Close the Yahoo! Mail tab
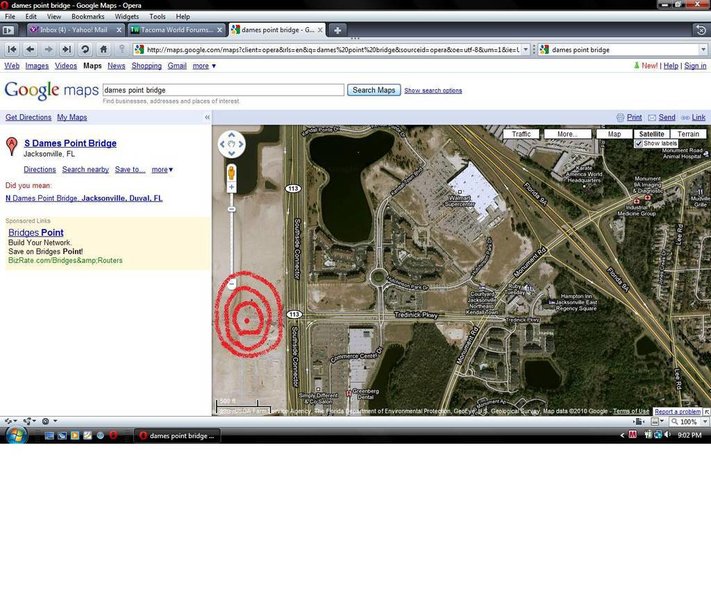711x599 pixels. [x=119, y=30]
